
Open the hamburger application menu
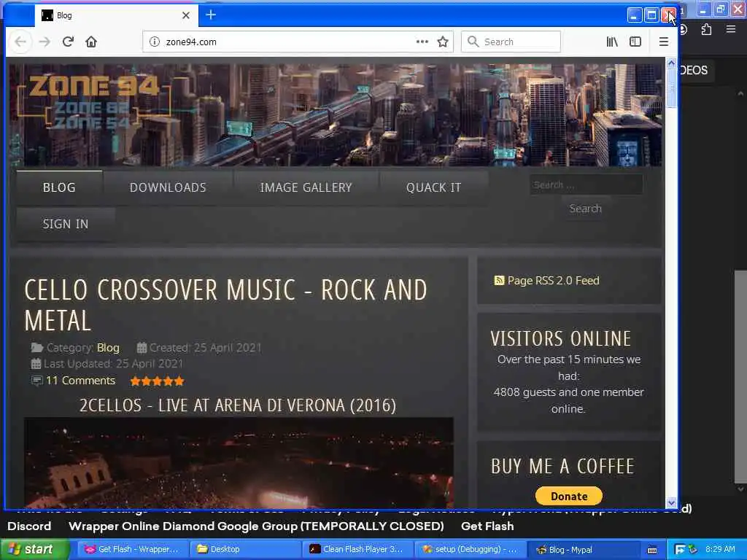click(x=664, y=42)
